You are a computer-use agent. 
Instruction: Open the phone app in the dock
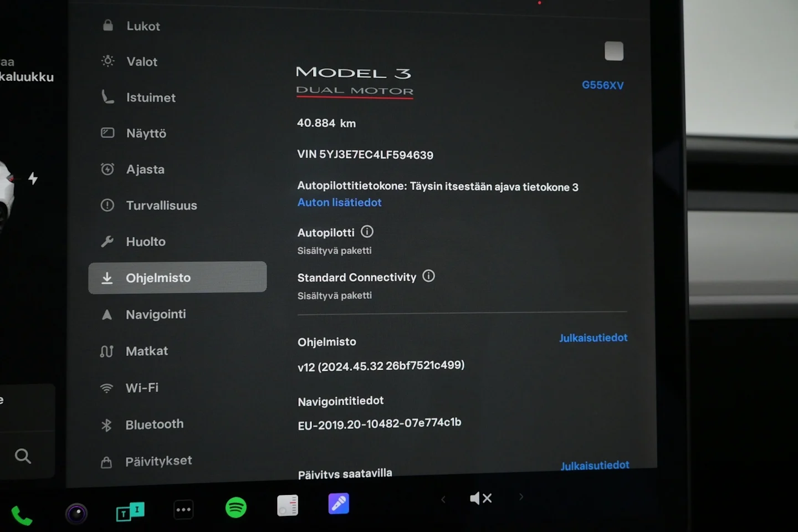click(22, 515)
